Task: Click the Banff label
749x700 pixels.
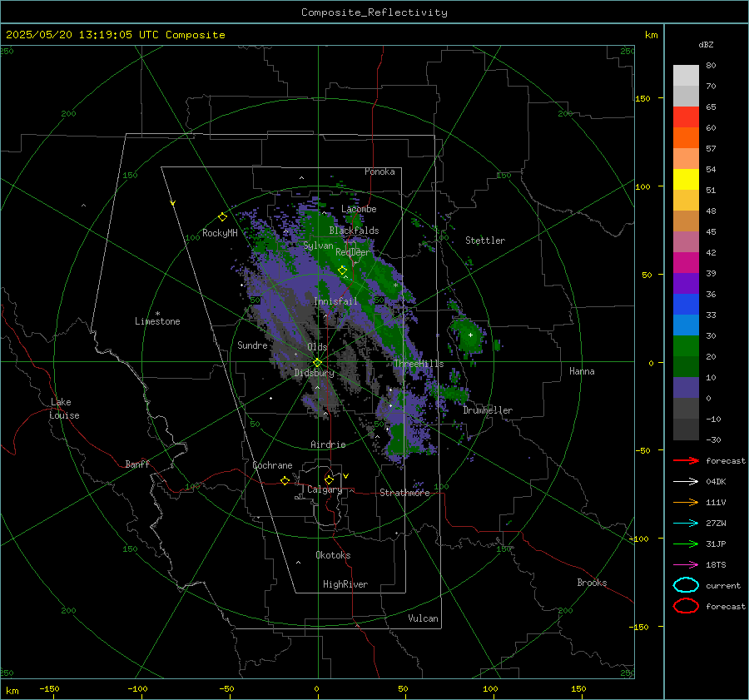Action: 137,464
